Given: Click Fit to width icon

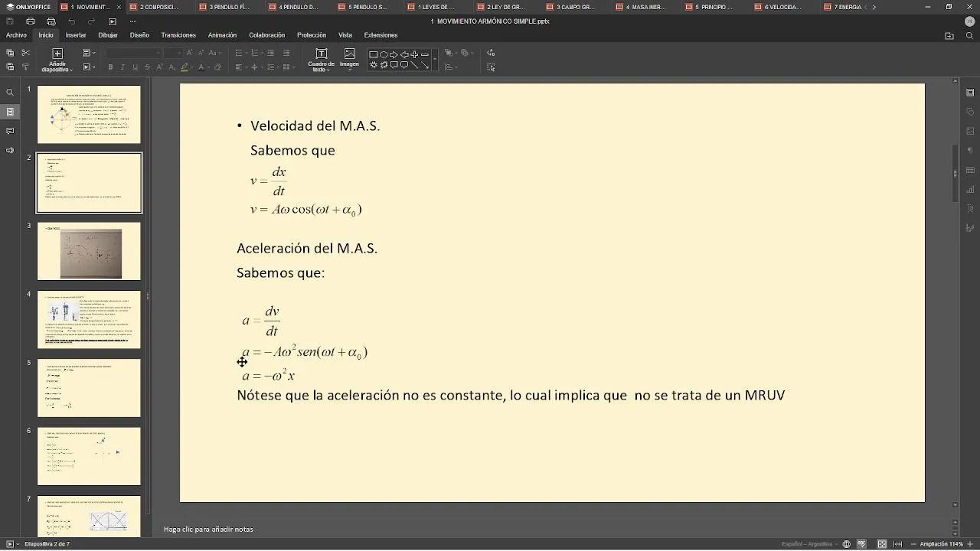Looking at the screenshot, I should (897, 544).
